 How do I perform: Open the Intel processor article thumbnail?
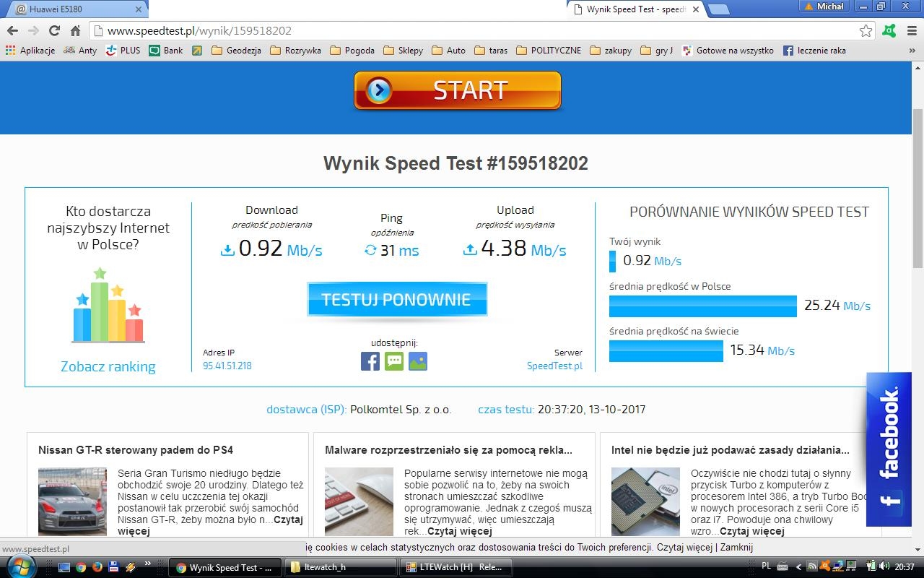click(645, 501)
